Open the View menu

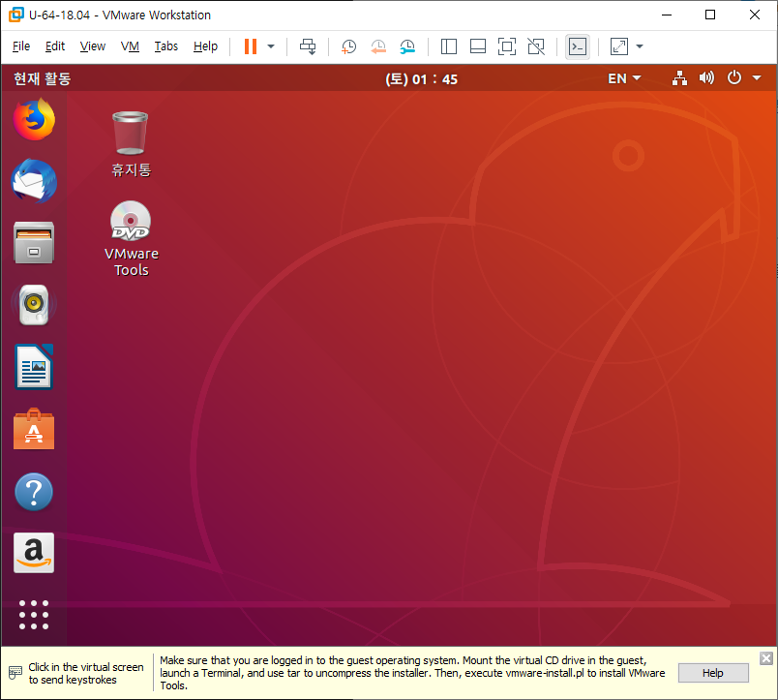[92, 46]
